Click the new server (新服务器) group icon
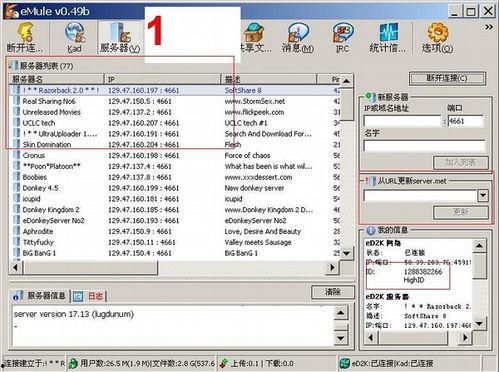The height and width of the screenshot is (372, 499). pos(370,97)
